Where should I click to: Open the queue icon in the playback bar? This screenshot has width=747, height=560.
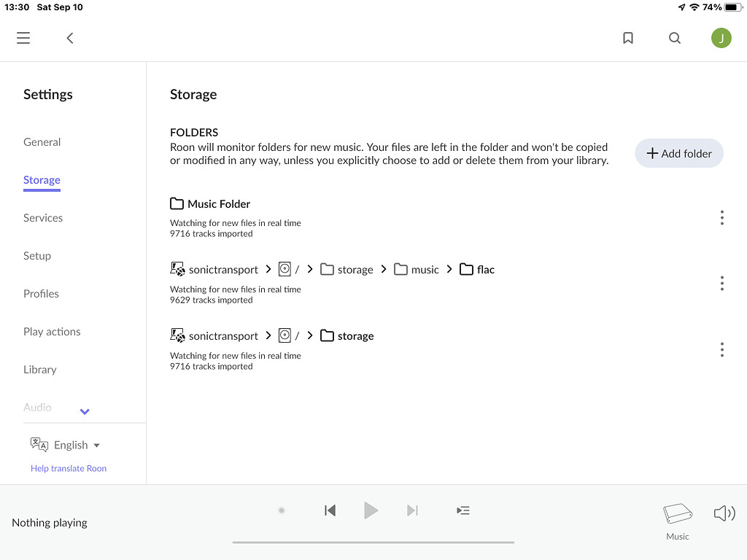coord(462,510)
